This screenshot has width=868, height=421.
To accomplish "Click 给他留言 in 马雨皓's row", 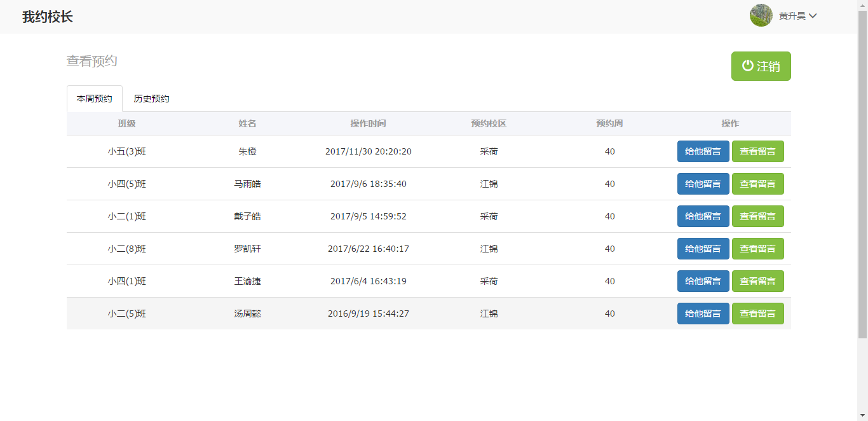I will (703, 184).
